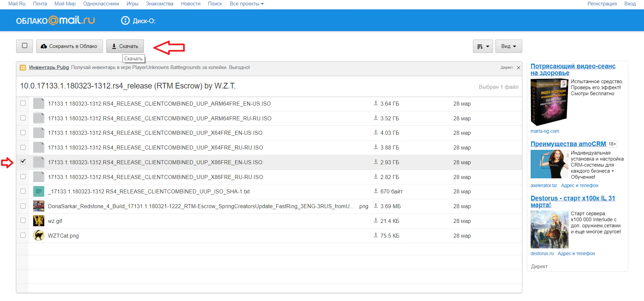
Task: Click the Облако@mail.ru logo
Action: tap(55, 20)
